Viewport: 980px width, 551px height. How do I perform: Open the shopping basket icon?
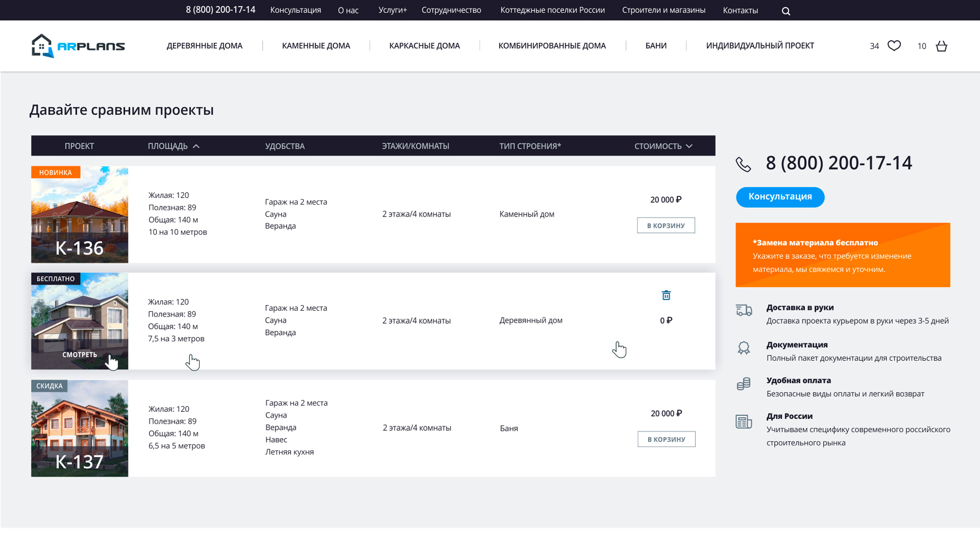(x=941, y=46)
